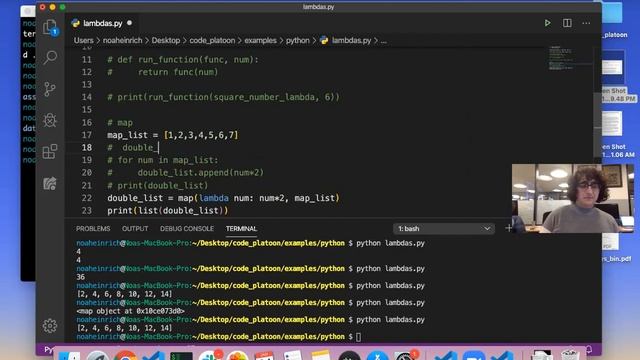Viewport: 640px width, 360px height.
Task: Open the '1: bash' terminal selector dropdown
Action: (x=444, y=229)
